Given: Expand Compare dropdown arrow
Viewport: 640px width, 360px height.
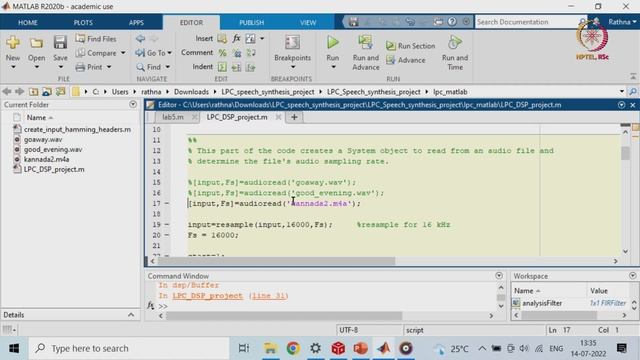Looking at the screenshot, I should 123,53.
